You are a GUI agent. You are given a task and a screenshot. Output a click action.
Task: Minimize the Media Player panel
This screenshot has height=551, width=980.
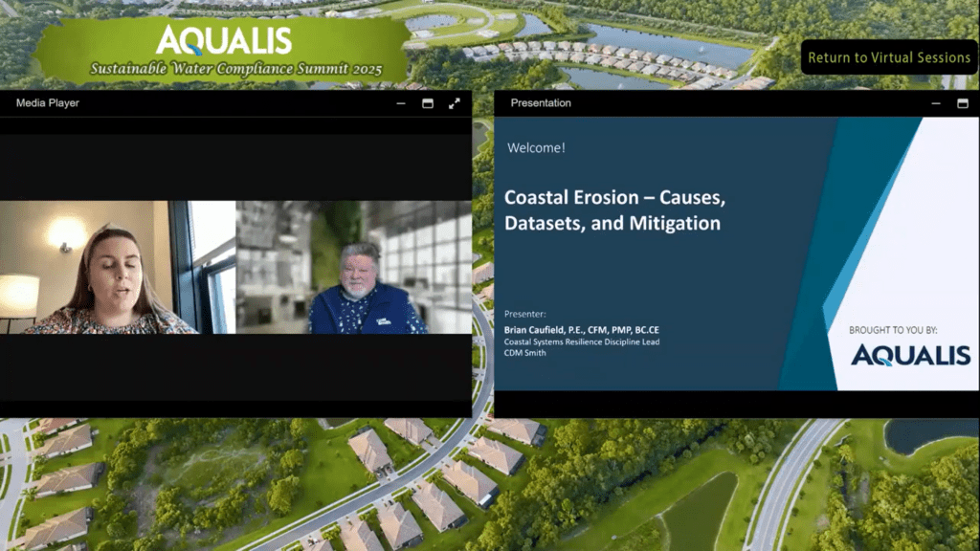[401, 103]
